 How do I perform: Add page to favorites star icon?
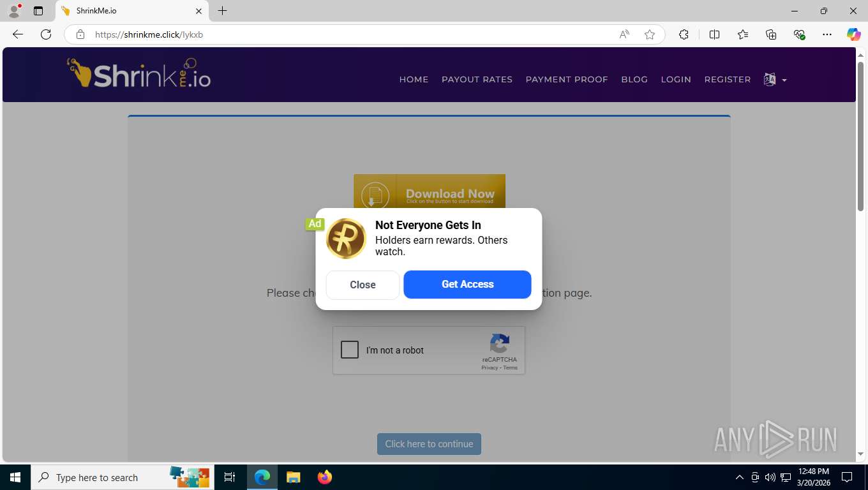coord(650,34)
